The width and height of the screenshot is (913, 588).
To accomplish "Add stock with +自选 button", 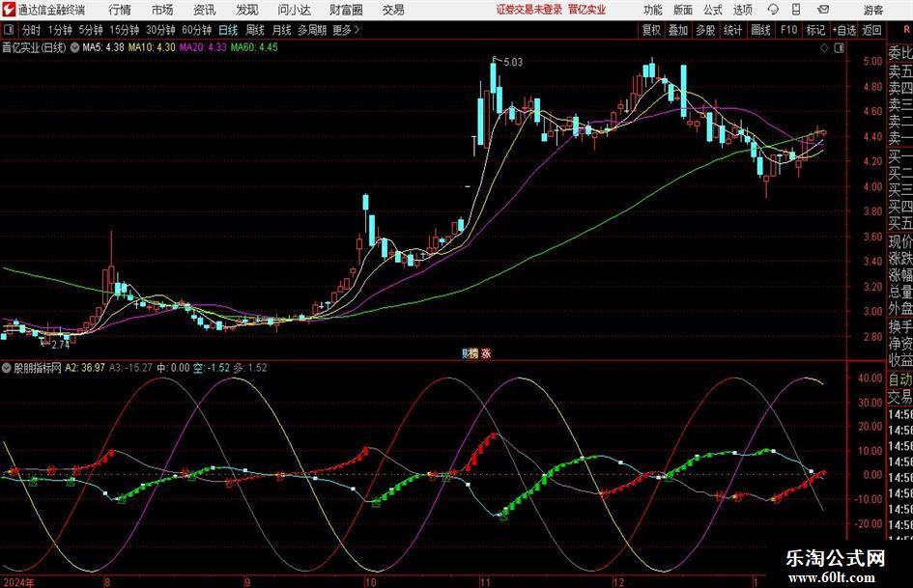I will pos(844,30).
